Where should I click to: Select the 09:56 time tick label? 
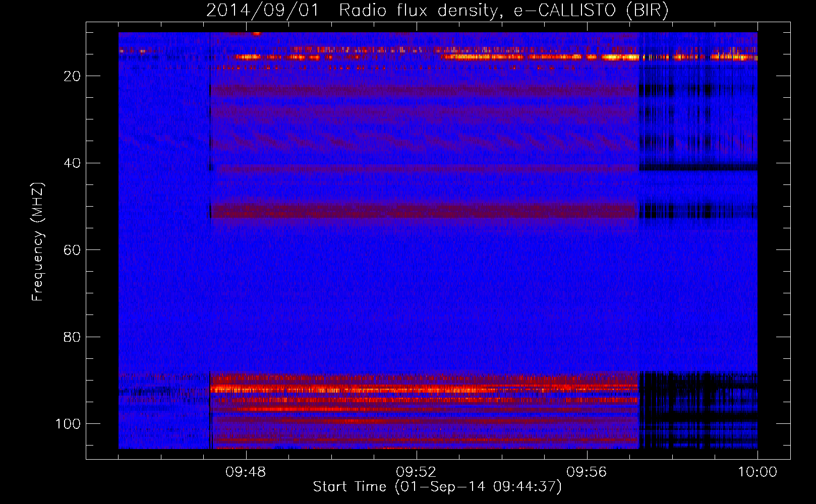(587, 472)
